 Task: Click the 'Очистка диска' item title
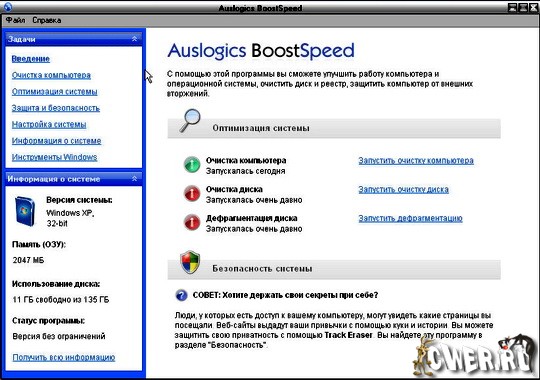coord(234,189)
